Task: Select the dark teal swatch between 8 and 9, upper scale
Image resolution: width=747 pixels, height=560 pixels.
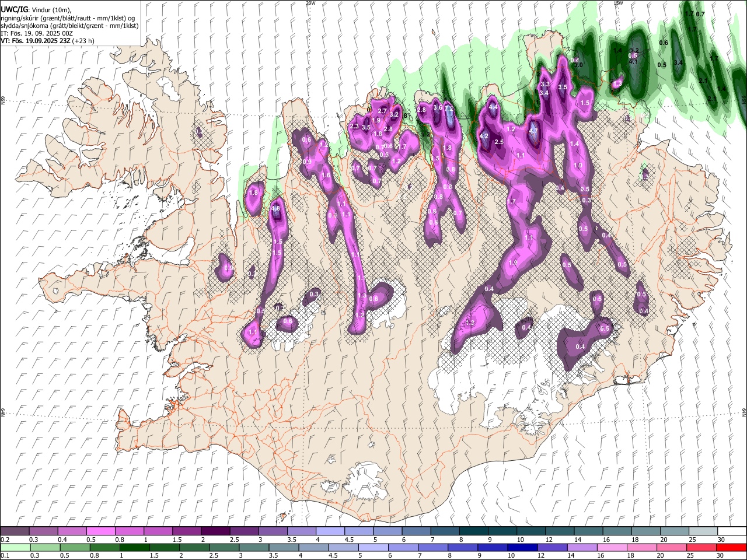Action: click(x=473, y=531)
